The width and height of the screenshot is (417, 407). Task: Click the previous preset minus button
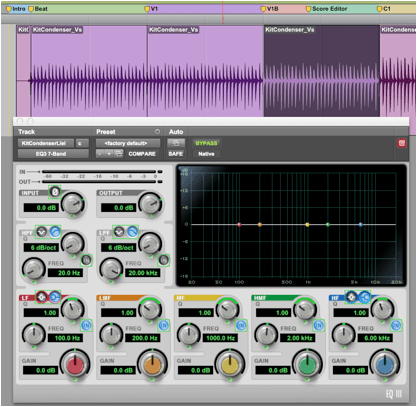coord(100,154)
